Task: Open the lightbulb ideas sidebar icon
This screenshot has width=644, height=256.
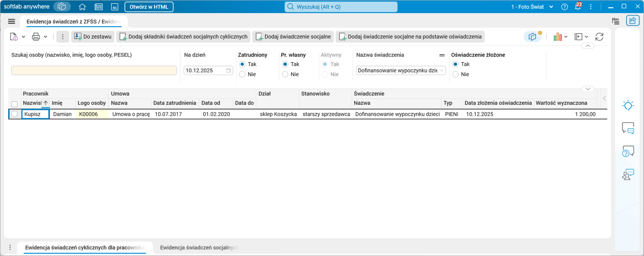Action: 628,105
